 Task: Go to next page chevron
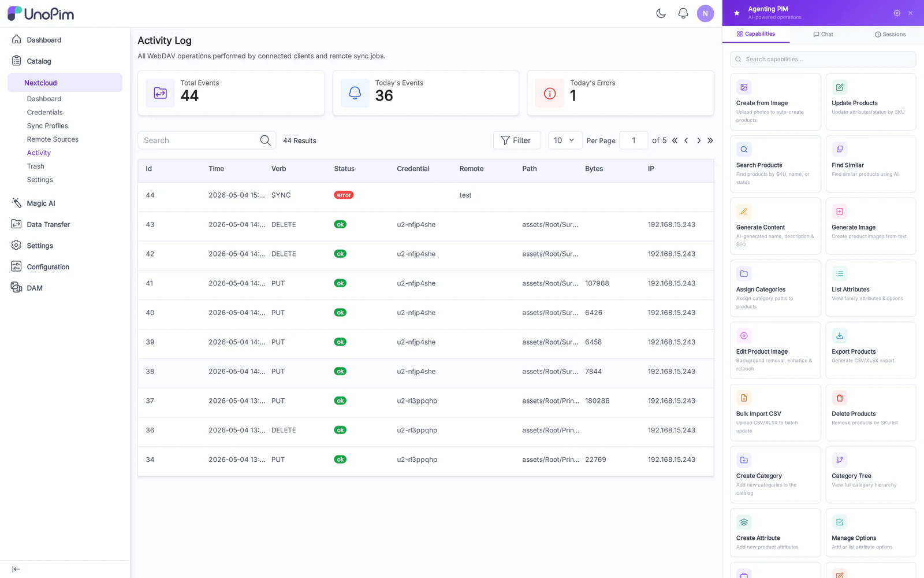699,140
